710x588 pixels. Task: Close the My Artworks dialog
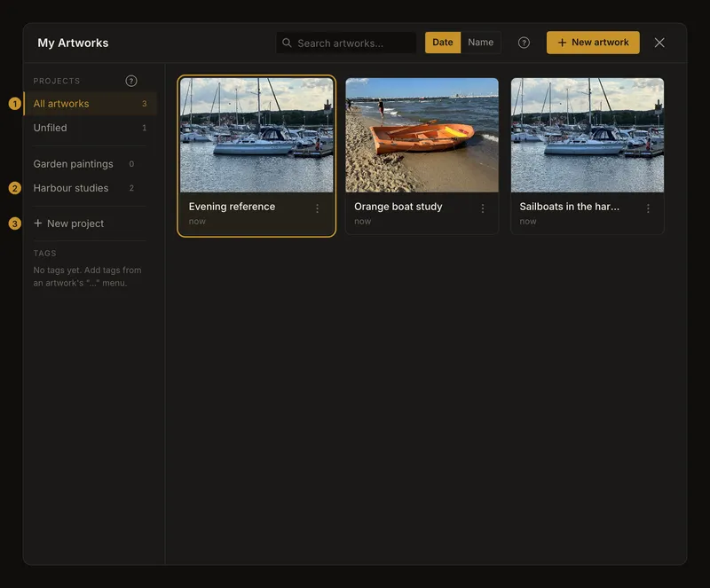pyautogui.click(x=659, y=43)
